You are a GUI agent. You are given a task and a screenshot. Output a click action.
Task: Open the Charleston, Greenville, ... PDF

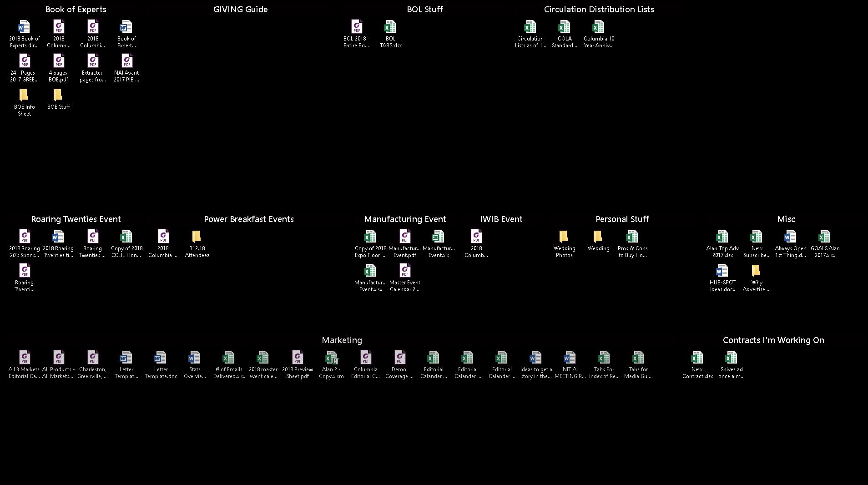point(92,364)
